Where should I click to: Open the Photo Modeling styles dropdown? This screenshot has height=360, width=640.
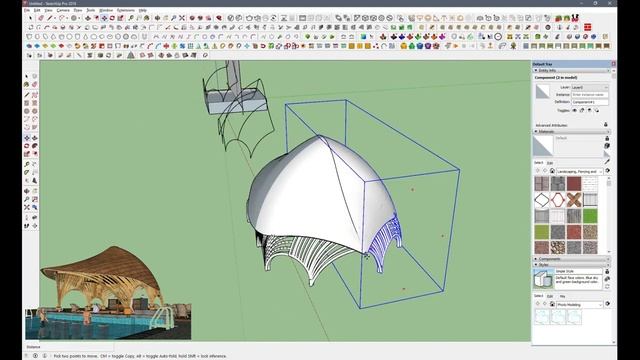(580, 304)
